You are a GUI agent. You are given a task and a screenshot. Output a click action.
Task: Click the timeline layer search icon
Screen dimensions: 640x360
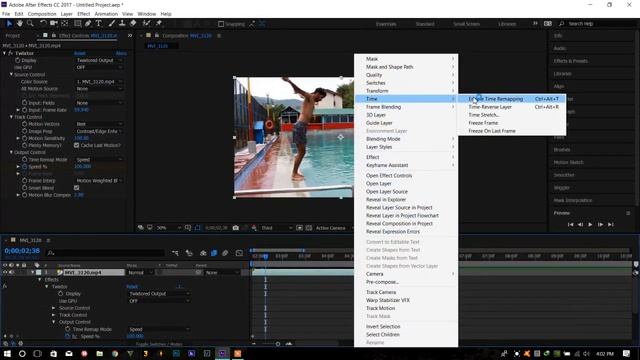click(x=51, y=253)
